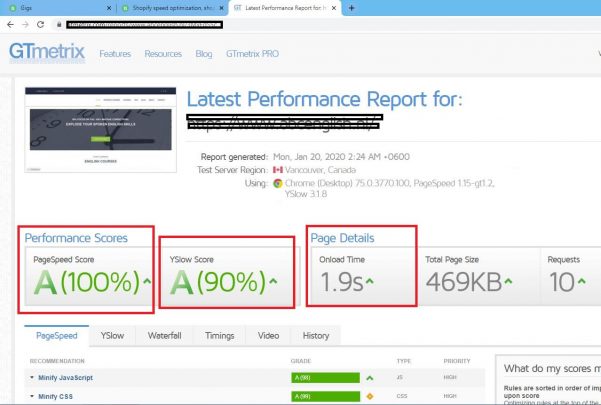This screenshot has width=601, height=405.
Task: Click the Chrome browser icon in report
Action: [x=278, y=183]
